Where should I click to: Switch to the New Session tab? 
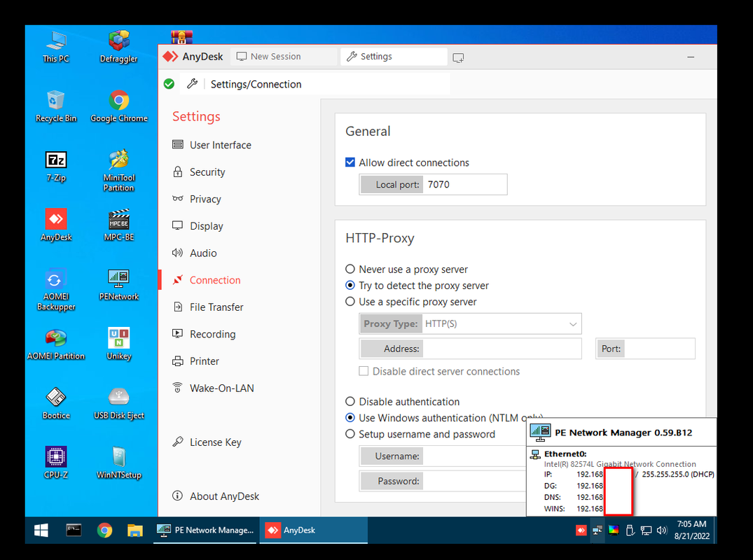point(283,57)
